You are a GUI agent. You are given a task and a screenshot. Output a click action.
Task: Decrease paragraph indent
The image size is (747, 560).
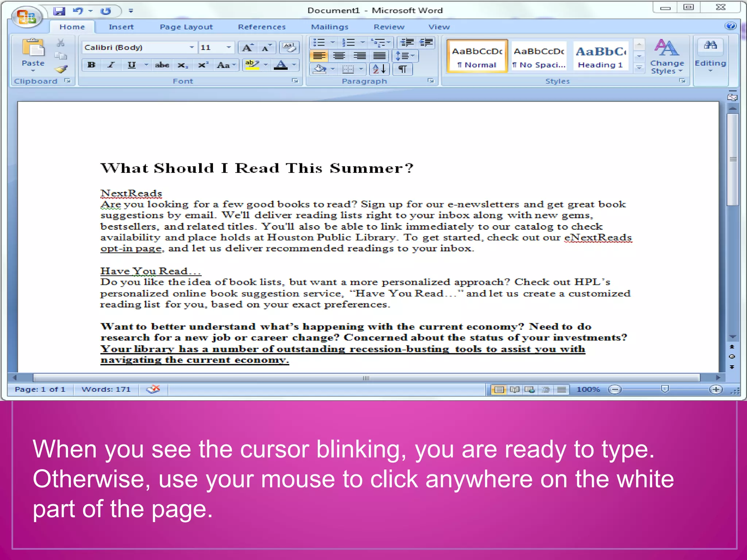pos(407,43)
